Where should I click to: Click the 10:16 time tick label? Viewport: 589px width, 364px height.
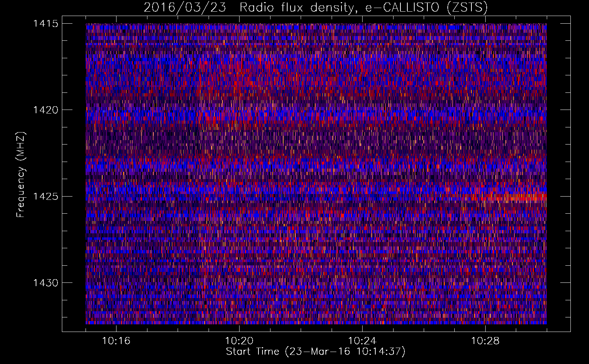tap(116, 341)
